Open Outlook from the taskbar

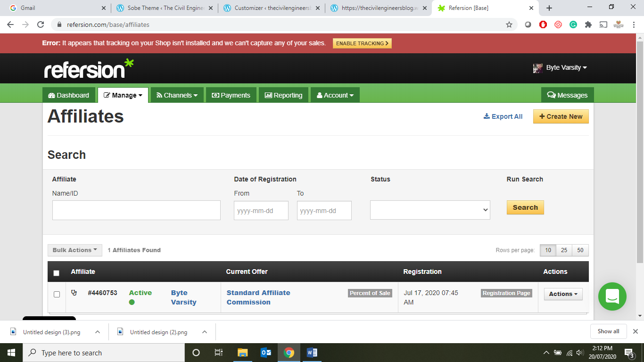(x=266, y=353)
